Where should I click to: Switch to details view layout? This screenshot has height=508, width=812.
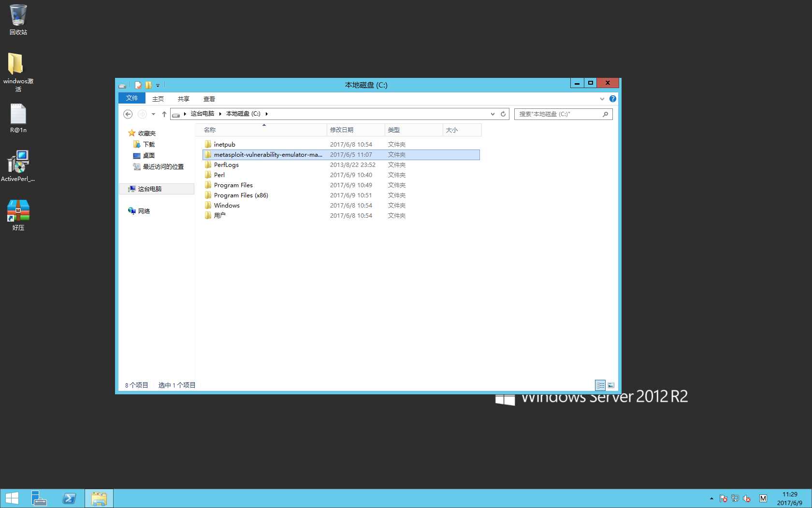pos(600,385)
